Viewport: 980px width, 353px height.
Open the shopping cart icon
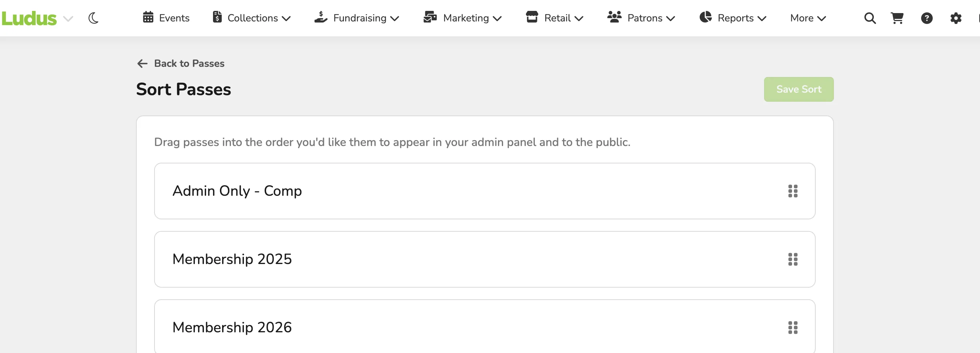(897, 18)
